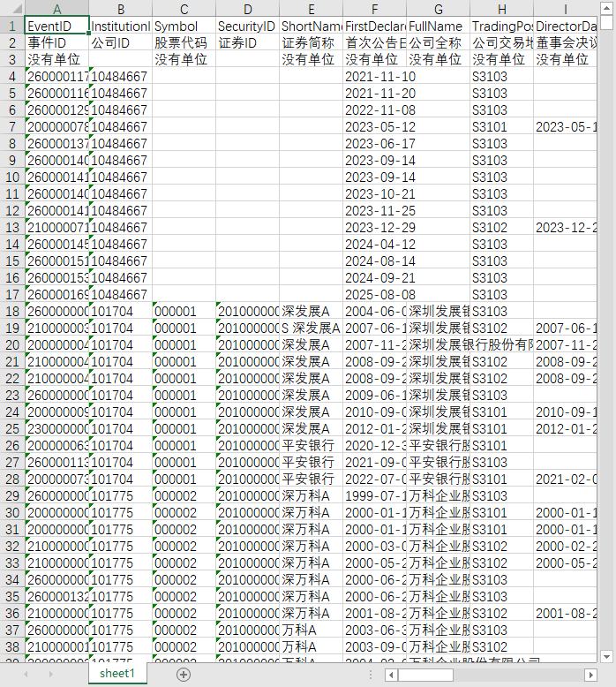Select the 股票代码 cell
Image resolution: width=616 pixels, height=687 pixels.
[x=184, y=42]
